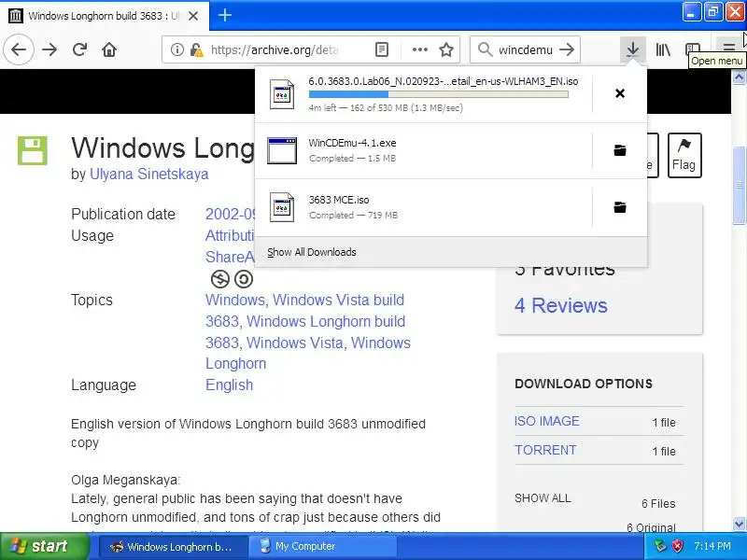The height and width of the screenshot is (560, 747).
Task: Click the page scrollbar down arrow
Action: pos(739,525)
